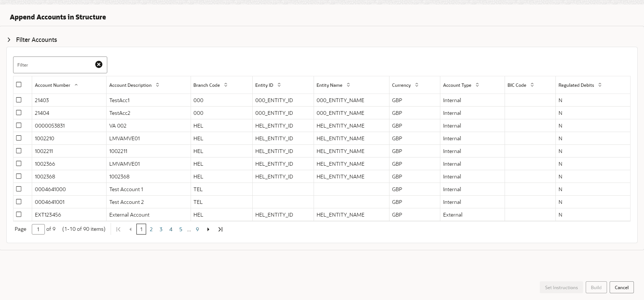Screen dimensions: 644x300
Task: Go to page 9 link
Action: 197,229
